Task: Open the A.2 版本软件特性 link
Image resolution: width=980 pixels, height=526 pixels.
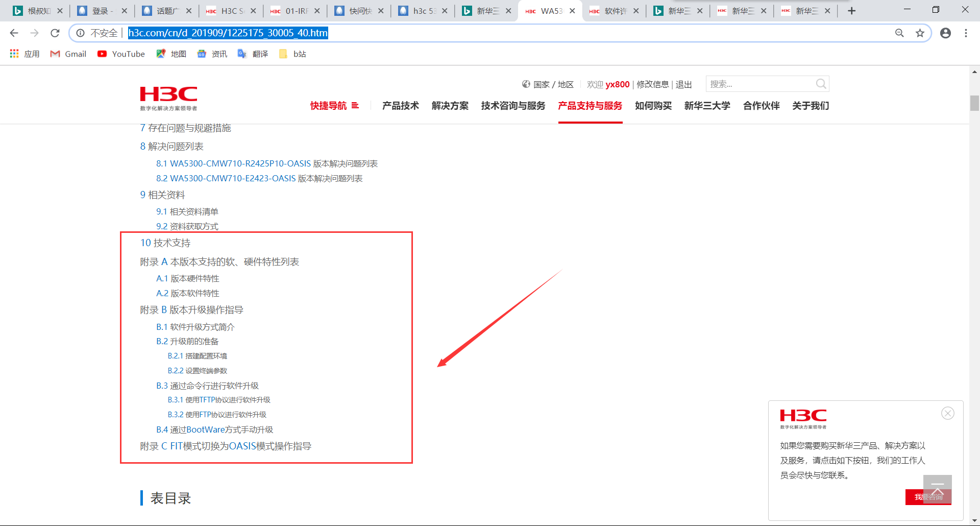Action: pos(187,293)
